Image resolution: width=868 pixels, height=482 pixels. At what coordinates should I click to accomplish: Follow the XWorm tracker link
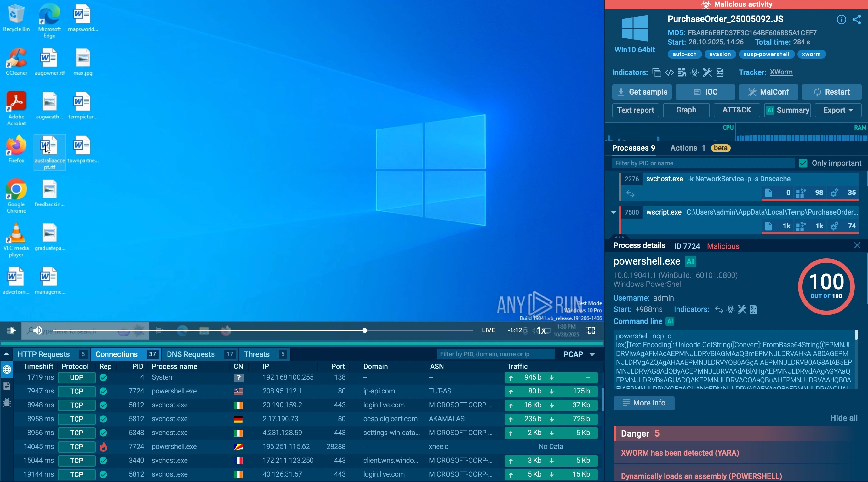tap(781, 72)
